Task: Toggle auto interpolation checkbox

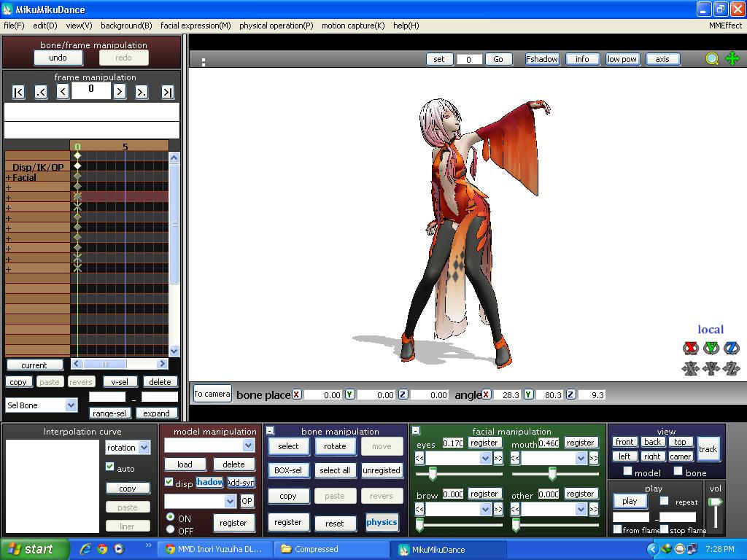Action: pos(110,467)
